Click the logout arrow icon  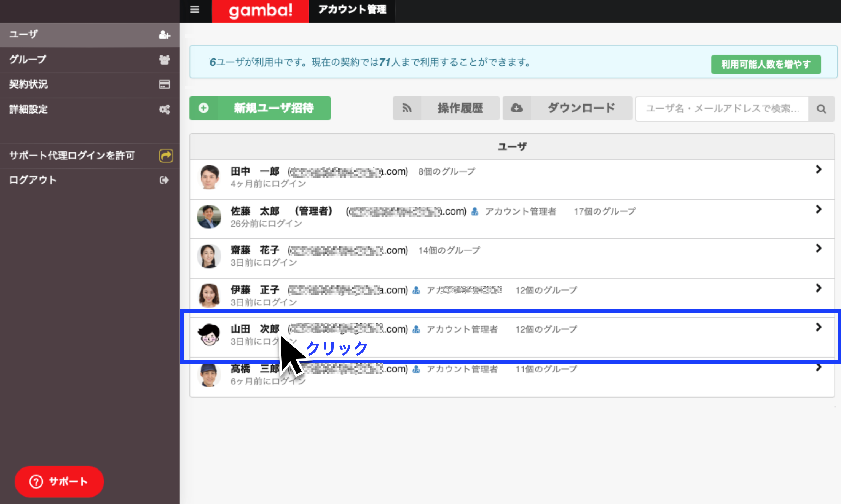(164, 180)
